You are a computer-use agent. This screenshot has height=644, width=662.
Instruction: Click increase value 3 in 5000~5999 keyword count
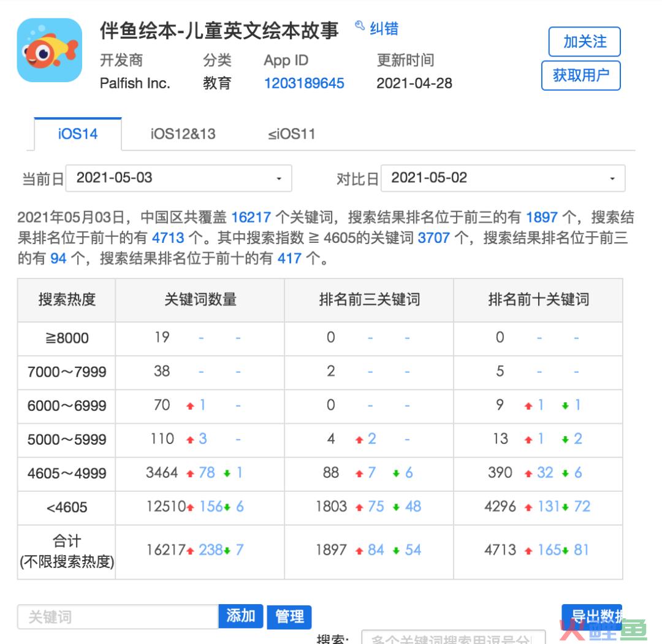[203, 439]
